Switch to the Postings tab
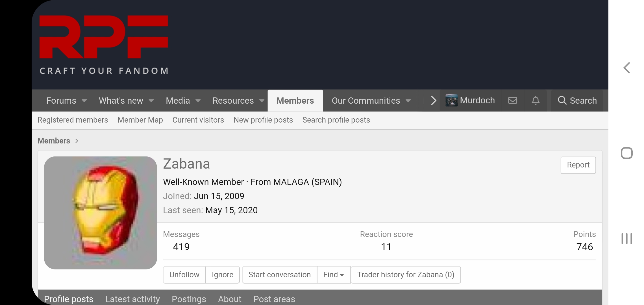 (x=189, y=299)
